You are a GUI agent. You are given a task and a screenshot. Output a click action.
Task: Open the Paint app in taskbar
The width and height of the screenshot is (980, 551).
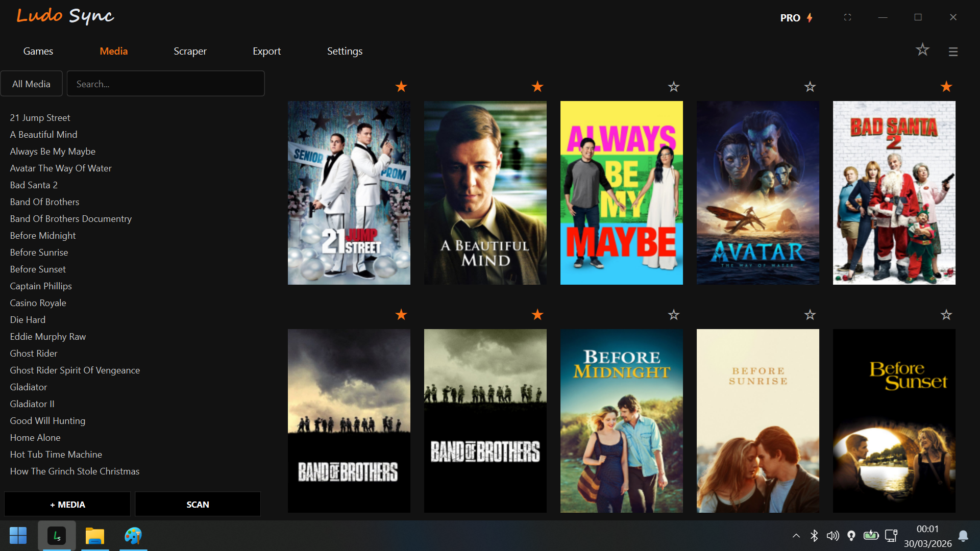133,536
